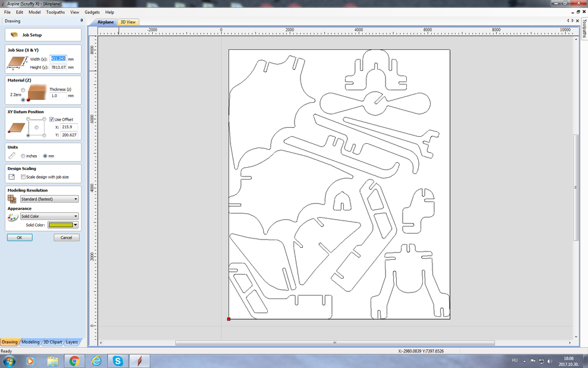Click the Aspire app icon in taskbar
This screenshot has width=588, height=368.
click(140, 361)
